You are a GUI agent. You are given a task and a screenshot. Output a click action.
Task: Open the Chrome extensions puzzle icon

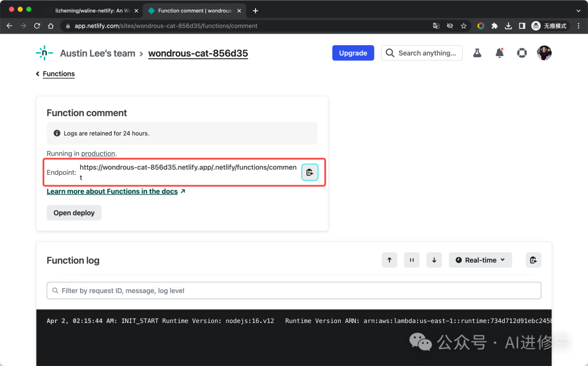click(494, 26)
